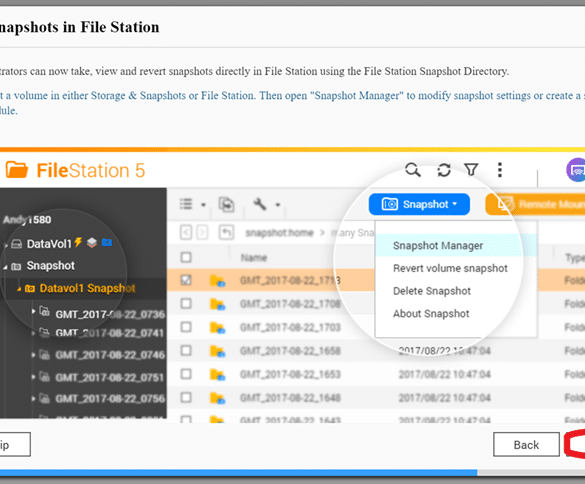Open the wrench tools dropdown arrow
Viewport: 585px width, 484px height.
(x=278, y=205)
